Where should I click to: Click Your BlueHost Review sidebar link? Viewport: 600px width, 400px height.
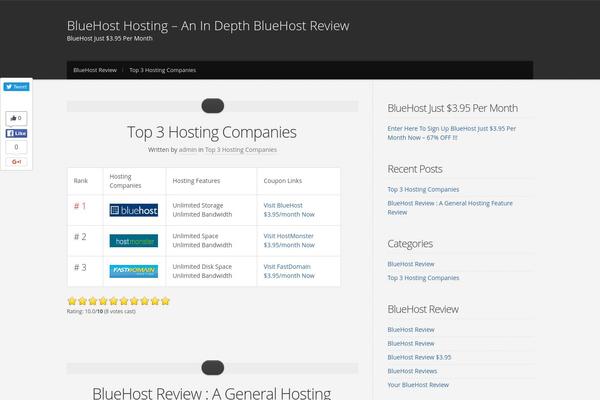pos(418,385)
